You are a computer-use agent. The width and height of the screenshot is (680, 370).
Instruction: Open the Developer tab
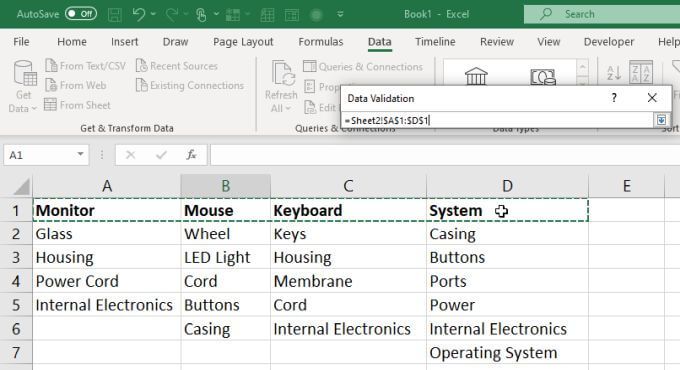tap(608, 42)
